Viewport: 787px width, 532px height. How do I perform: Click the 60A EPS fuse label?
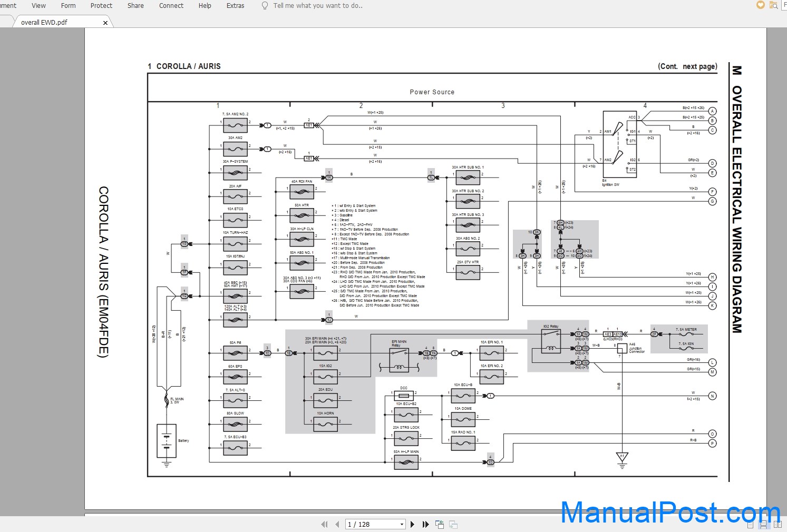click(235, 366)
